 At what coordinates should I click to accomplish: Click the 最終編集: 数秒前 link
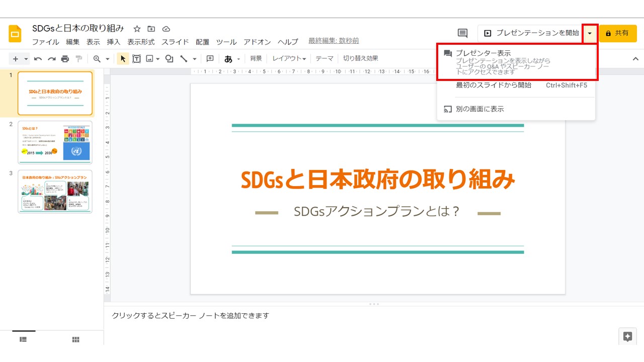(x=334, y=41)
